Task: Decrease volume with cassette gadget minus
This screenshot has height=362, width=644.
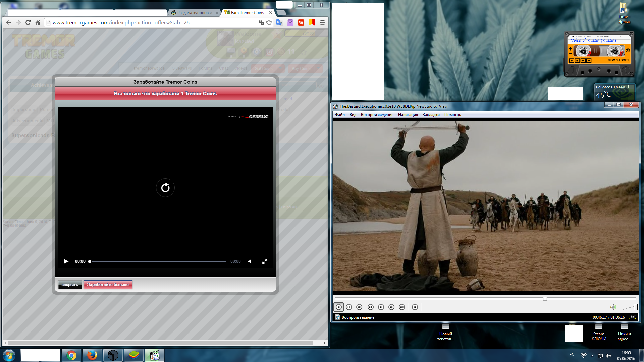Action: tap(570, 54)
